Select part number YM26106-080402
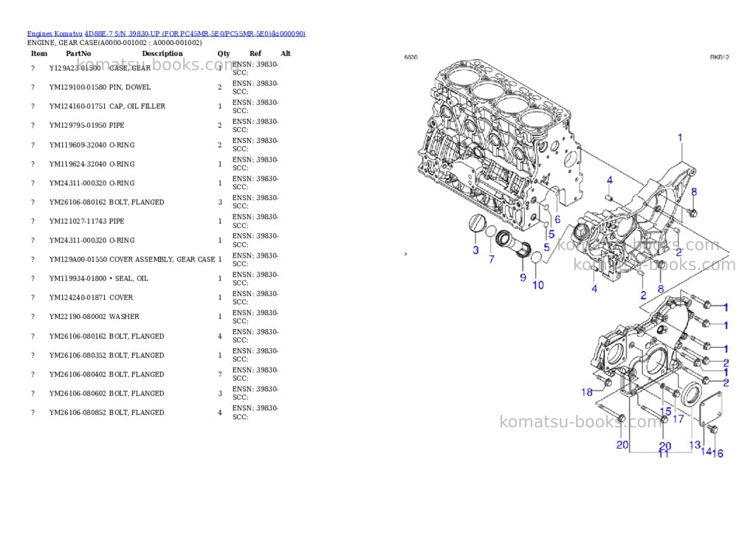The image size is (756, 535). pos(78,375)
